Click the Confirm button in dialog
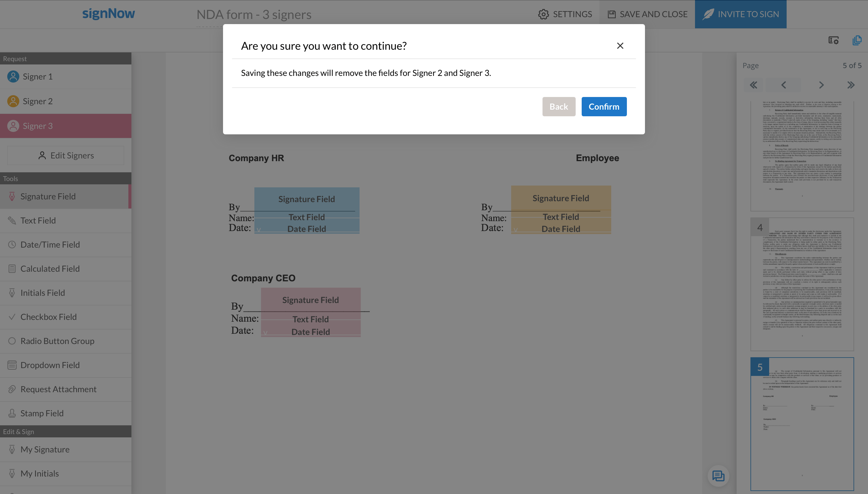Viewport: 868px width, 494px height. (604, 107)
